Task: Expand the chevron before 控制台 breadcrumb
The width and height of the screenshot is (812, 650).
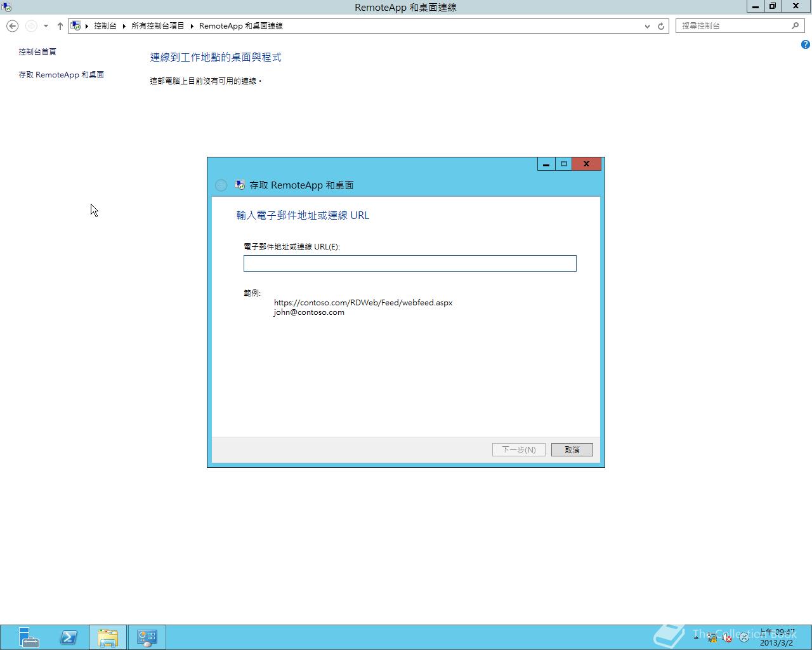Action: pos(87,26)
